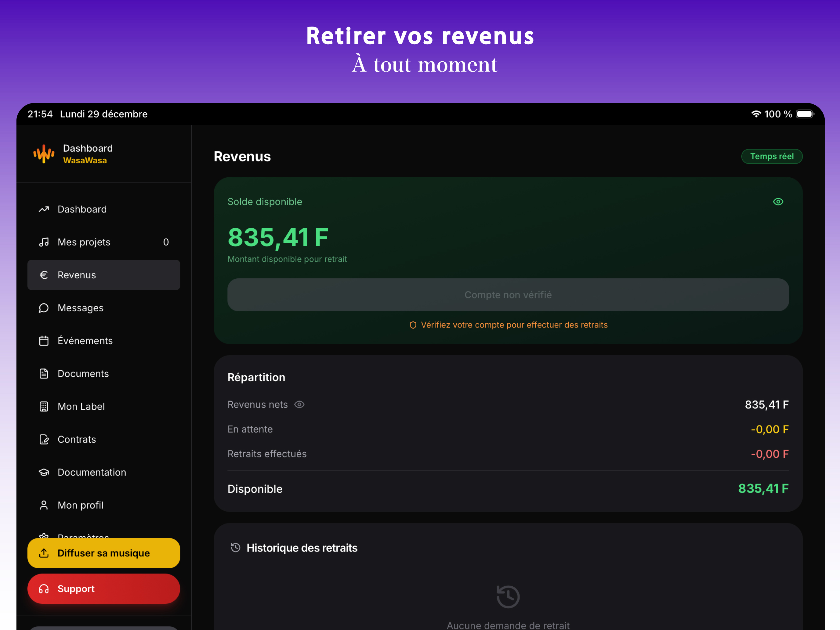This screenshot has height=630, width=840.
Task: Click the music note icon for Mes projets
Action: (x=44, y=242)
